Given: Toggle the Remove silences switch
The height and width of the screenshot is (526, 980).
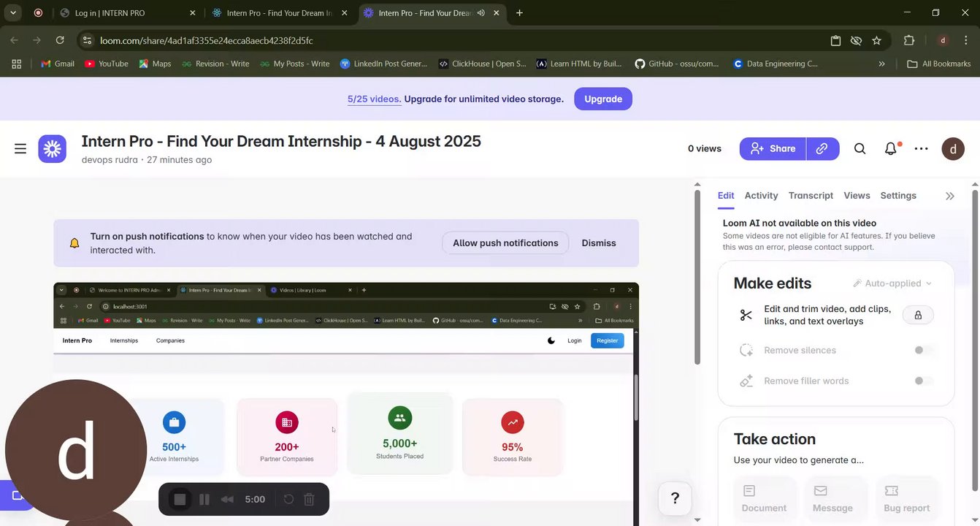Looking at the screenshot, I should [x=924, y=351].
